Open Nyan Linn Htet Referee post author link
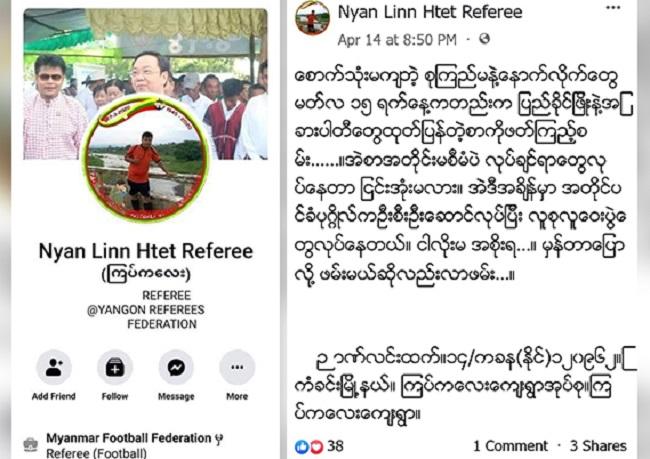The image size is (650, 459). point(430,12)
